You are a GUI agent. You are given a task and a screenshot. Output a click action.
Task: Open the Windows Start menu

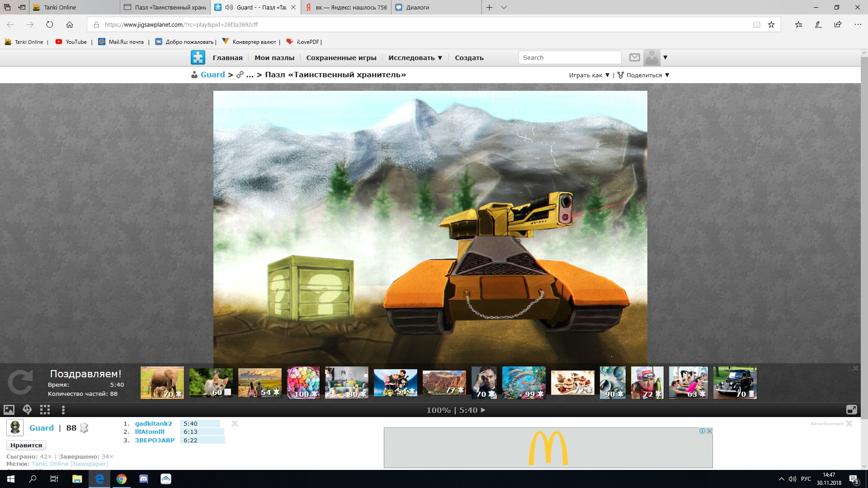point(11,479)
